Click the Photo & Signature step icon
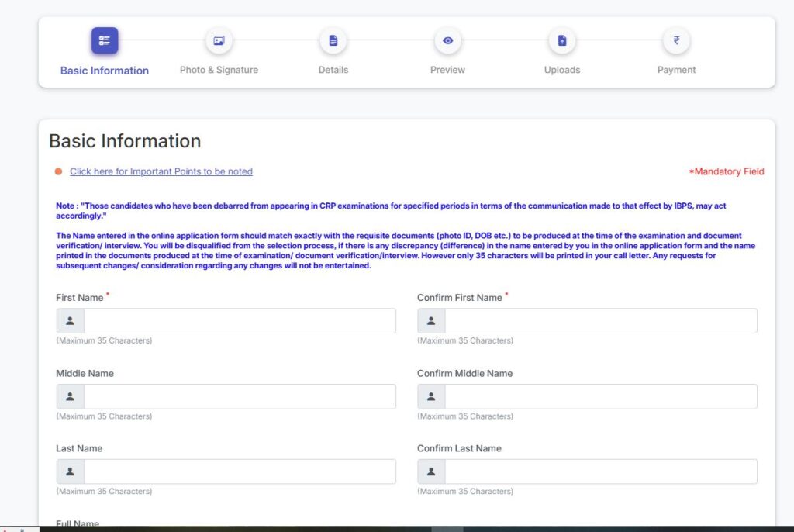 (x=219, y=40)
